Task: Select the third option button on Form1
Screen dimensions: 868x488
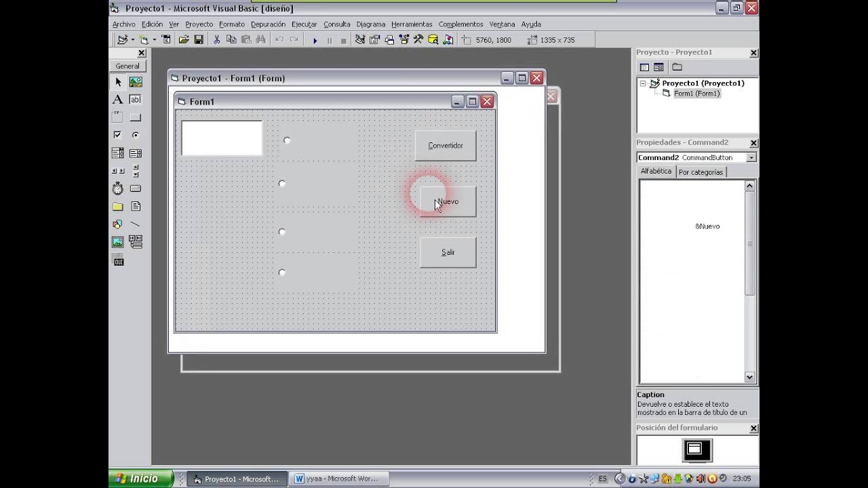Action: click(282, 232)
